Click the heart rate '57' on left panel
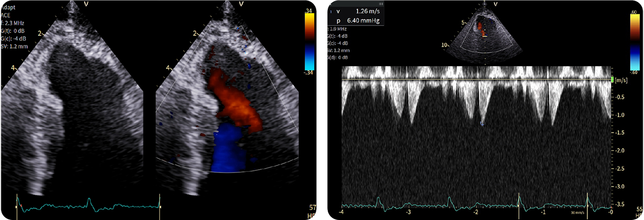This screenshot has height=220, width=644. pos(312,207)
